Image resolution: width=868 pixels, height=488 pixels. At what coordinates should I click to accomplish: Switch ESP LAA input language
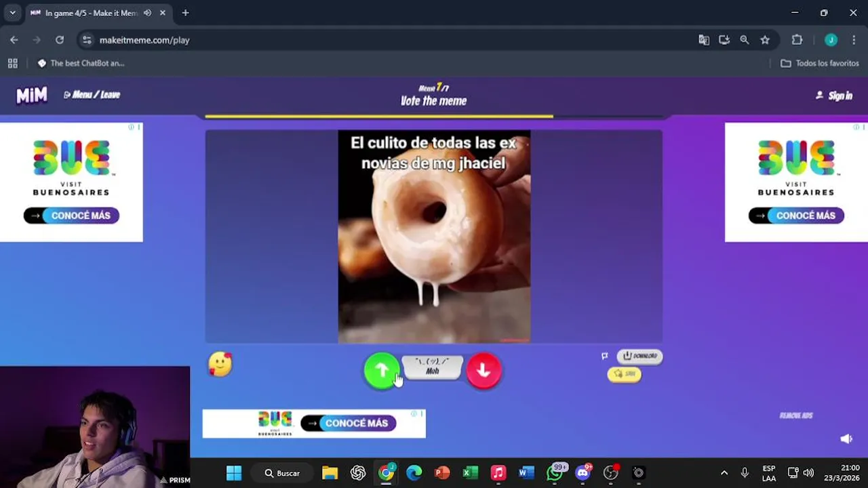click(769, 473)
